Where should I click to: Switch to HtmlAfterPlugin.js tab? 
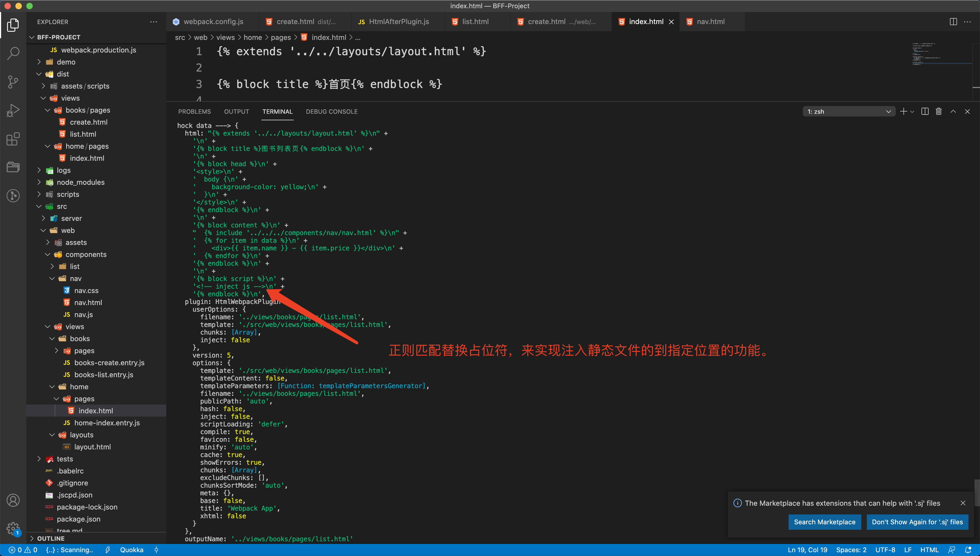click(398, 22)
